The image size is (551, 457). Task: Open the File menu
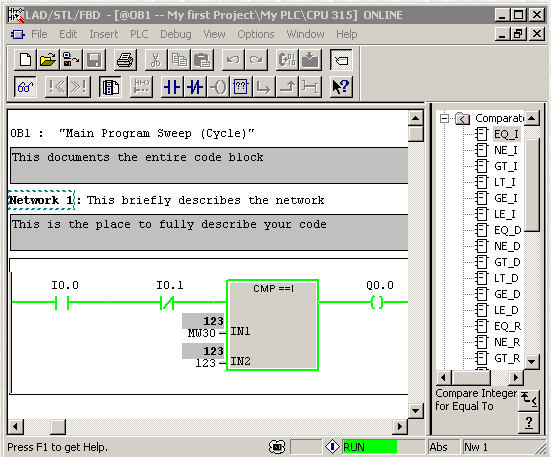pos(39,34)
